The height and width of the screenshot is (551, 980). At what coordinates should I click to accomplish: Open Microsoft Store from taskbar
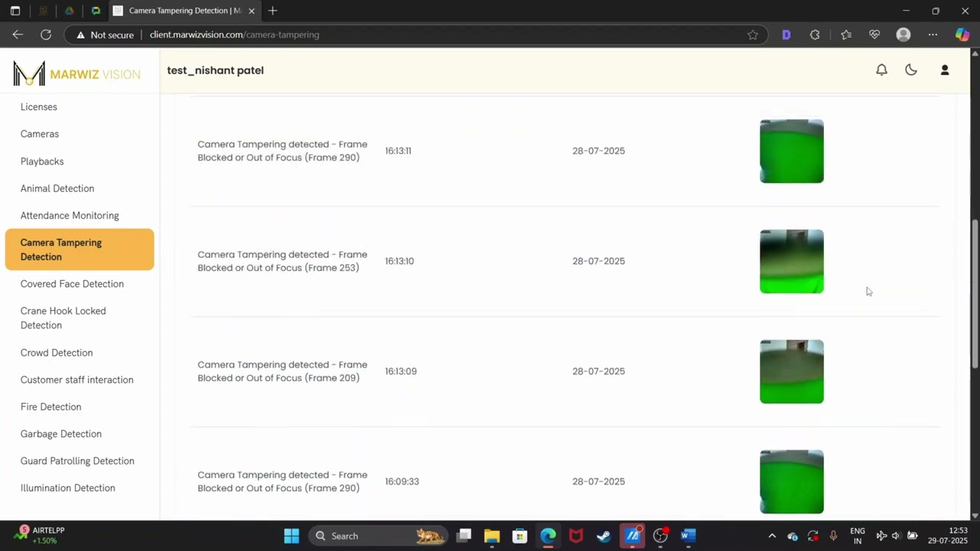(520, 536)
